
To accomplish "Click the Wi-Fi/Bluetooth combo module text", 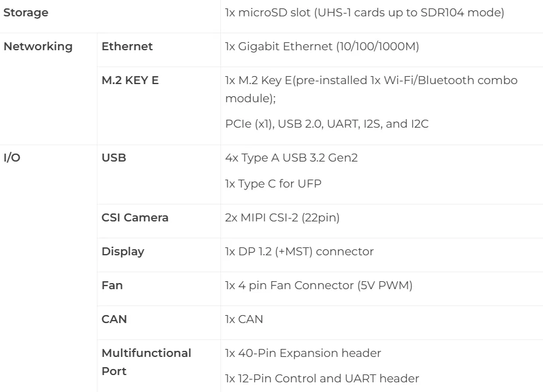I will (371, 90).
